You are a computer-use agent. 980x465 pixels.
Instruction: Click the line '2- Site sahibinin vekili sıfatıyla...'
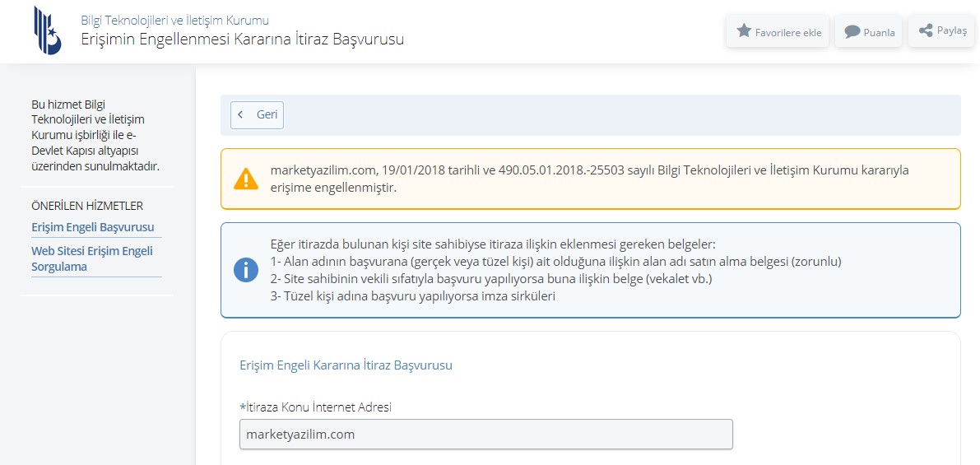point(491,279)
